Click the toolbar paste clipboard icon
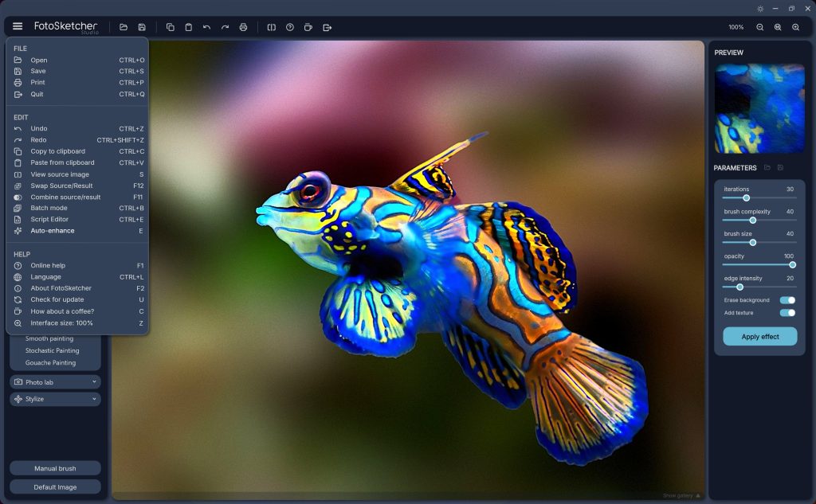The image size is (816, 504). click(188, 27)
